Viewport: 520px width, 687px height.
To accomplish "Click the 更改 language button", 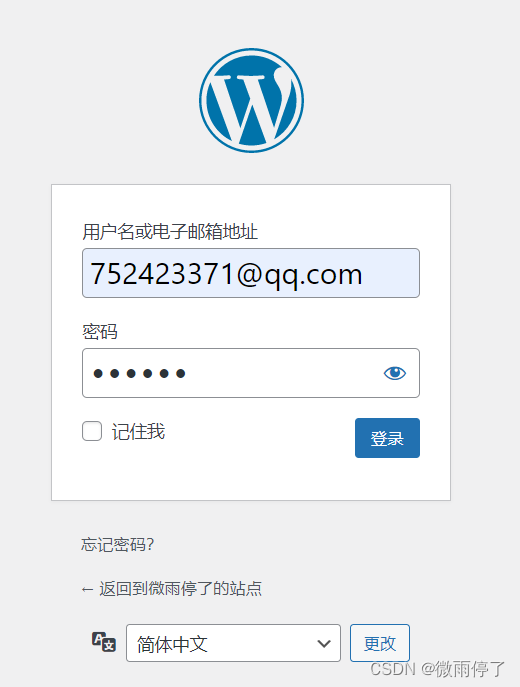I will pyautogui.click(x=380, y=643).
